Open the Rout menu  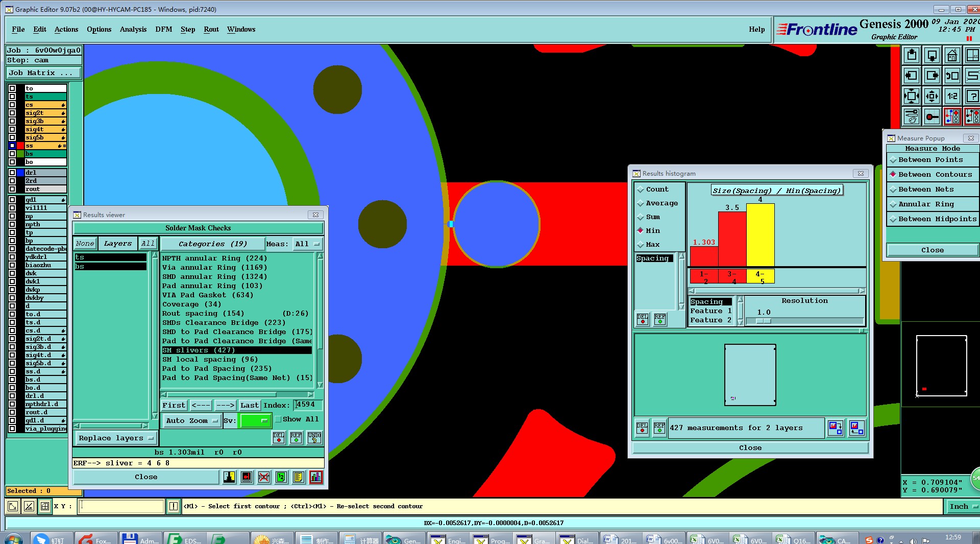(x=211, y=30)
